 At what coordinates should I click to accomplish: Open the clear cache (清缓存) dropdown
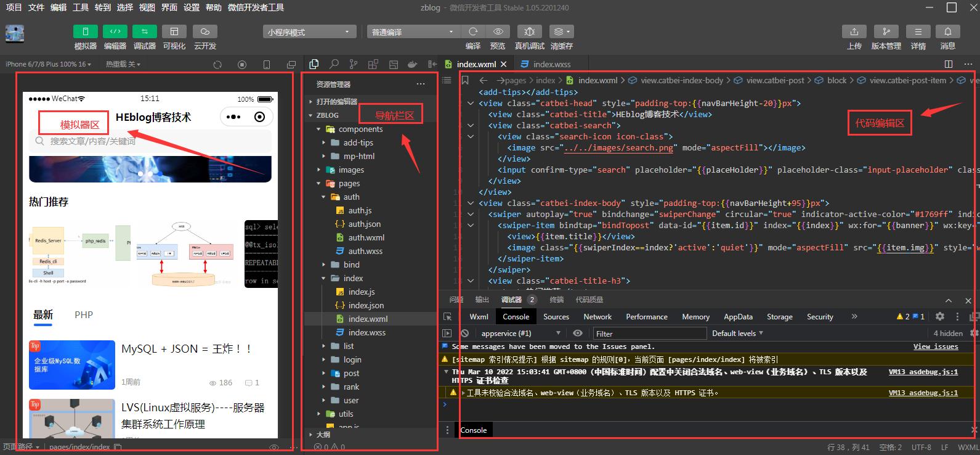pyautogui.click(x=561, y=31)
